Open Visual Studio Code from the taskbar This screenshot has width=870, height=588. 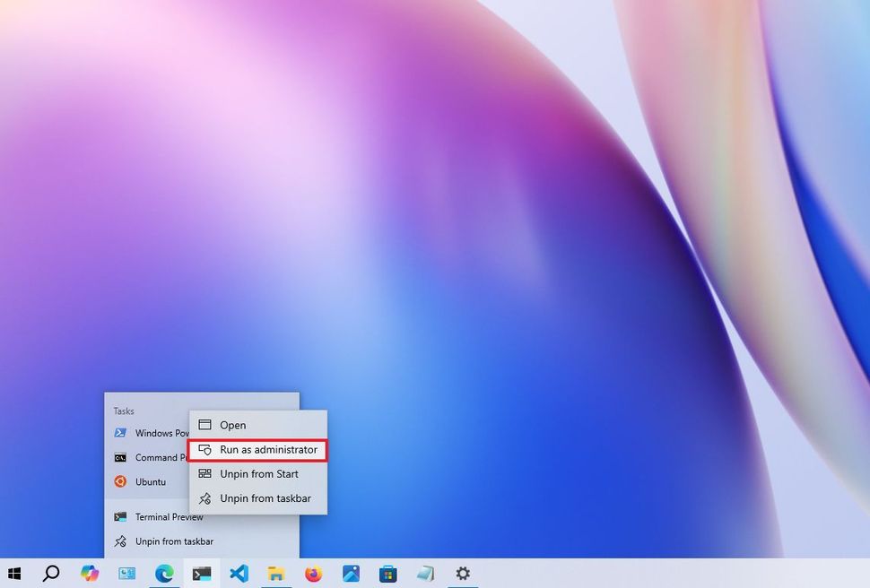tap(239, 573)
